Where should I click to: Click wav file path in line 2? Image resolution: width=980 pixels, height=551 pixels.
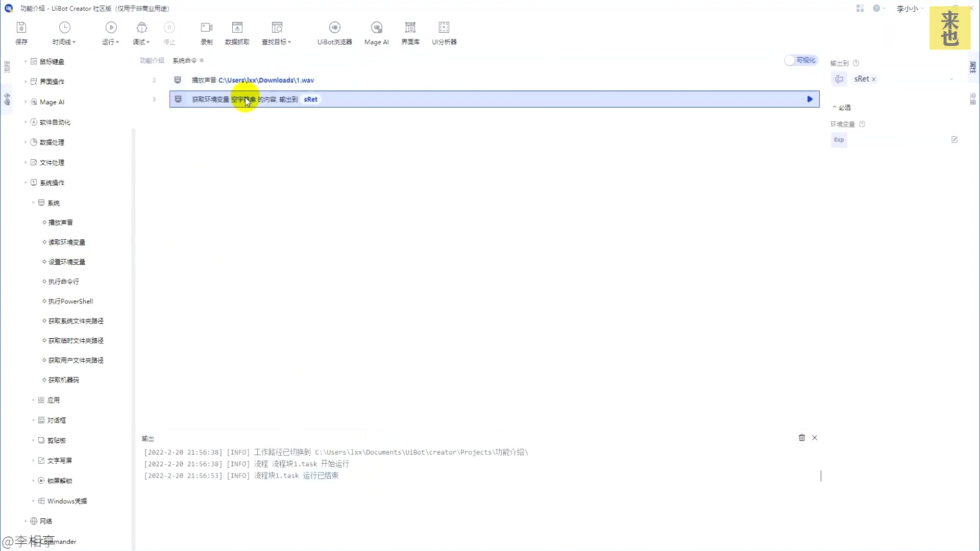[266, 80]
